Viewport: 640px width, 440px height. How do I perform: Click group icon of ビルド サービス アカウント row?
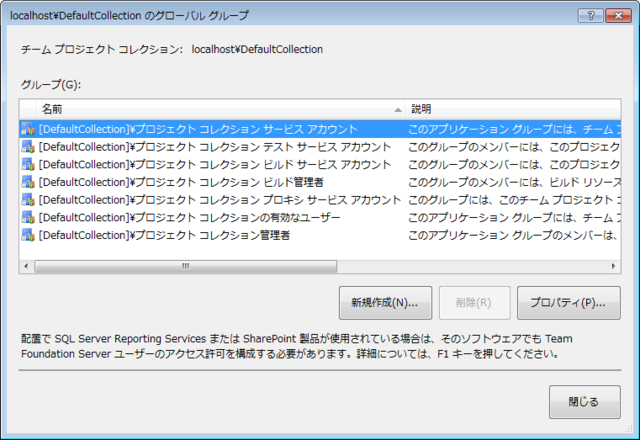coord(28,164)
